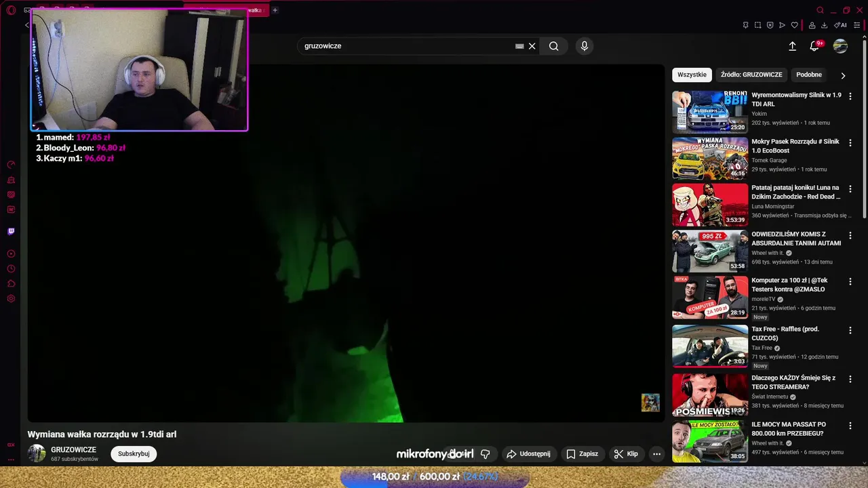Image resolution: width=868 pixels, height=488 pixels.
Task: Open the on-screen keyboard icon in search
Action: point(519,46)
